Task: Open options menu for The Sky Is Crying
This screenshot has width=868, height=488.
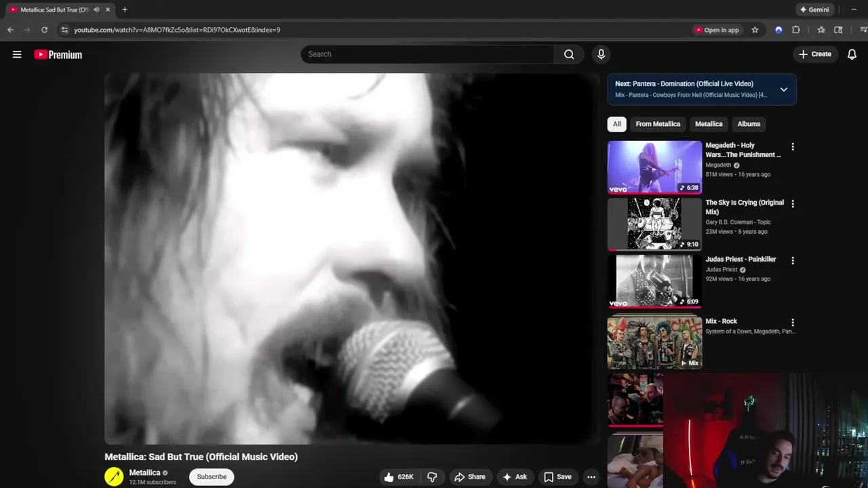Action: click(792, 203)
